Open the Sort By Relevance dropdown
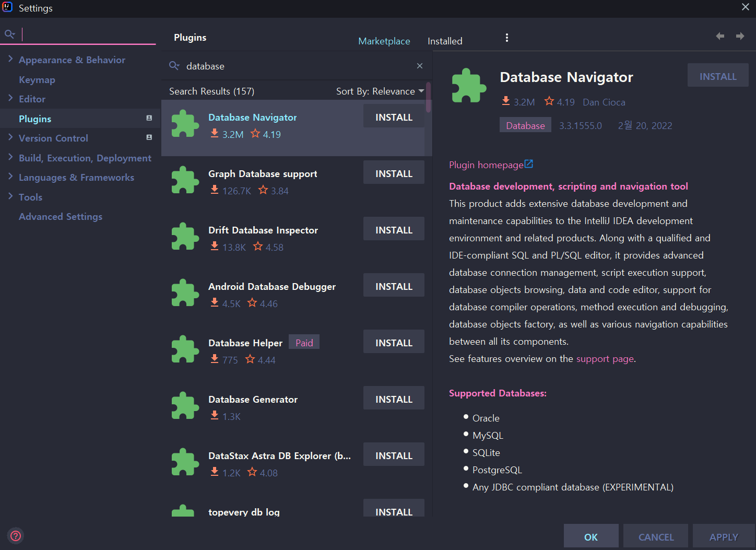Image resolution: width=756 pixels, height=550 pixels. (x=380, y=91)
